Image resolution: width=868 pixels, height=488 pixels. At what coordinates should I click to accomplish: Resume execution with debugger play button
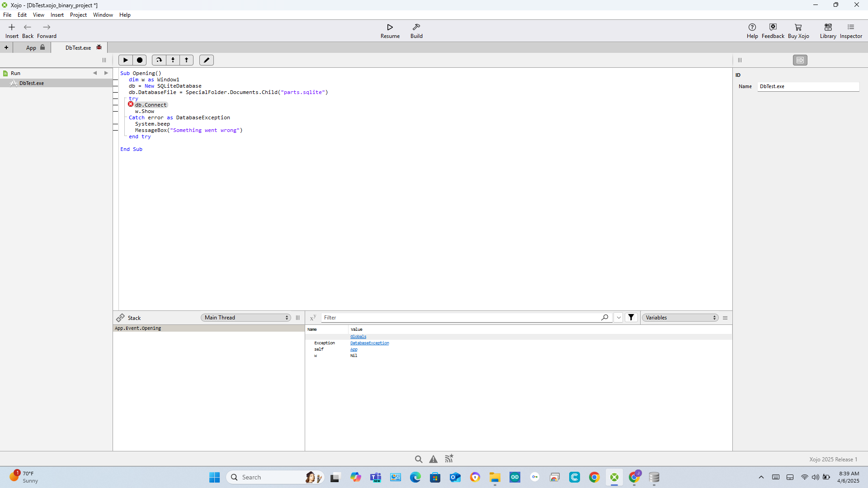pyautogui.click(x=126, y=60)
